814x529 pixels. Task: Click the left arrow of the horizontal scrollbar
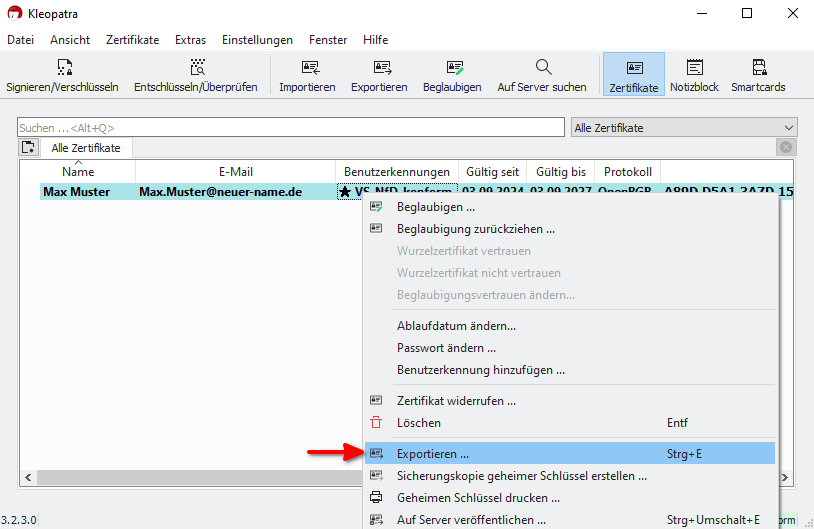28,477
